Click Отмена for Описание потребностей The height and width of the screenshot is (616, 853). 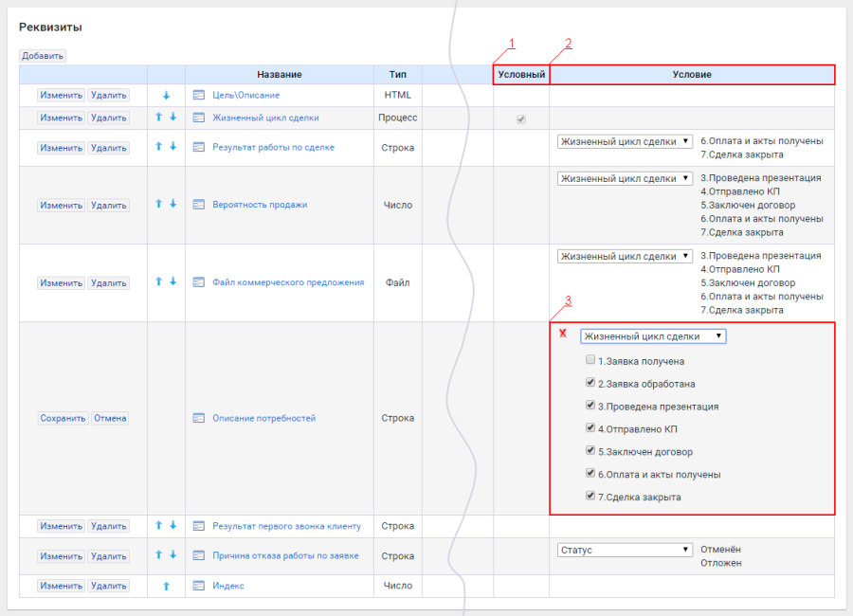110,418
